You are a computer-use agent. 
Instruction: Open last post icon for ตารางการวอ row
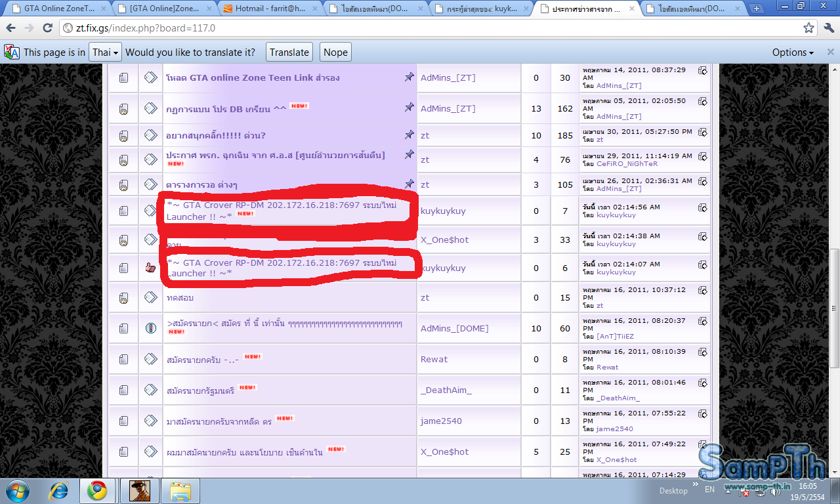click(702, 180)
